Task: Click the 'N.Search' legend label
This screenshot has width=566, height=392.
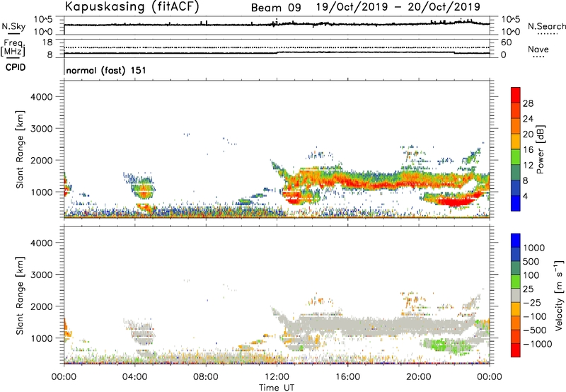Action: coord(546,26)
